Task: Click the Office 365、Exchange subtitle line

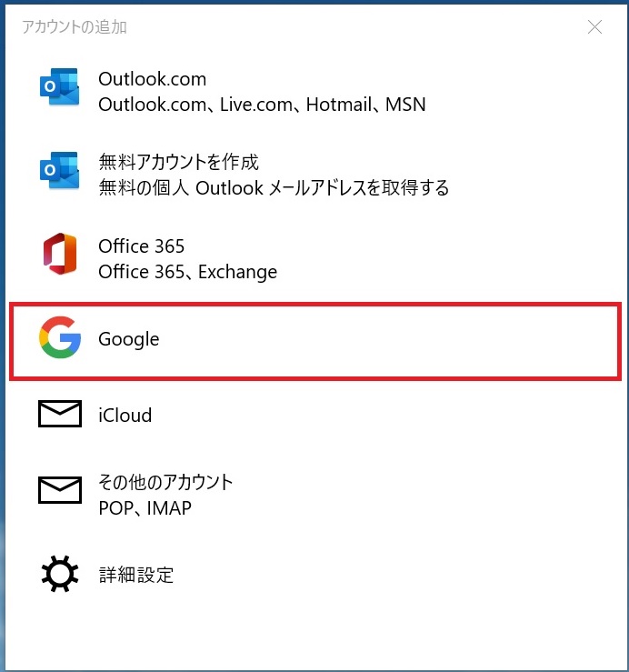Action: (x=187, y=272)
